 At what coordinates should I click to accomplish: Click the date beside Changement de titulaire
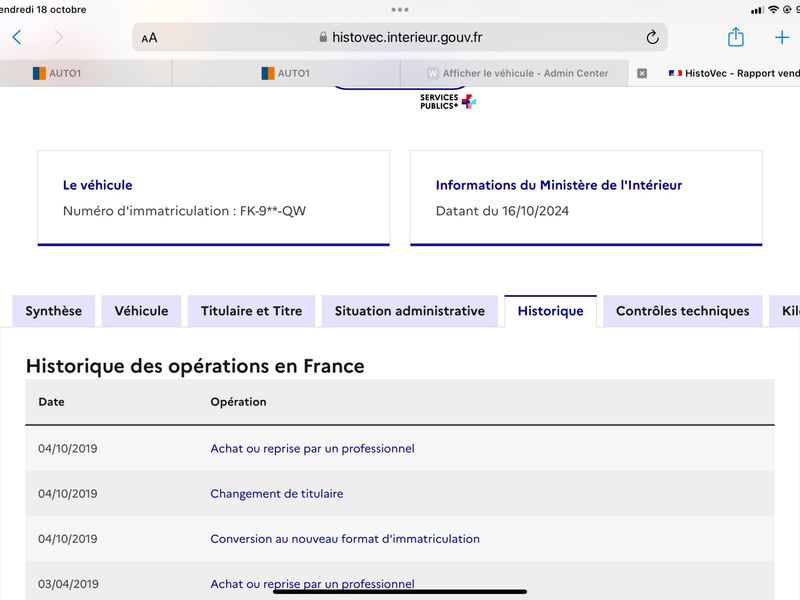tap(67, 494)
